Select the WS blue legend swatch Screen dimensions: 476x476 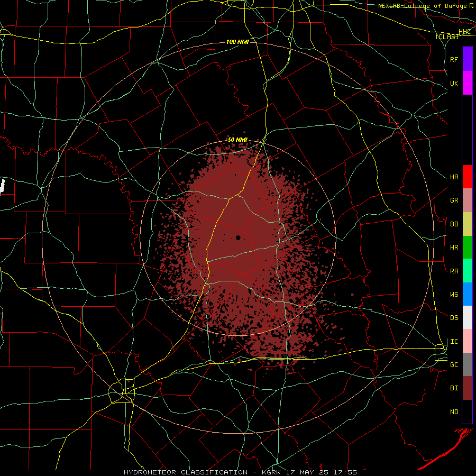467,294
